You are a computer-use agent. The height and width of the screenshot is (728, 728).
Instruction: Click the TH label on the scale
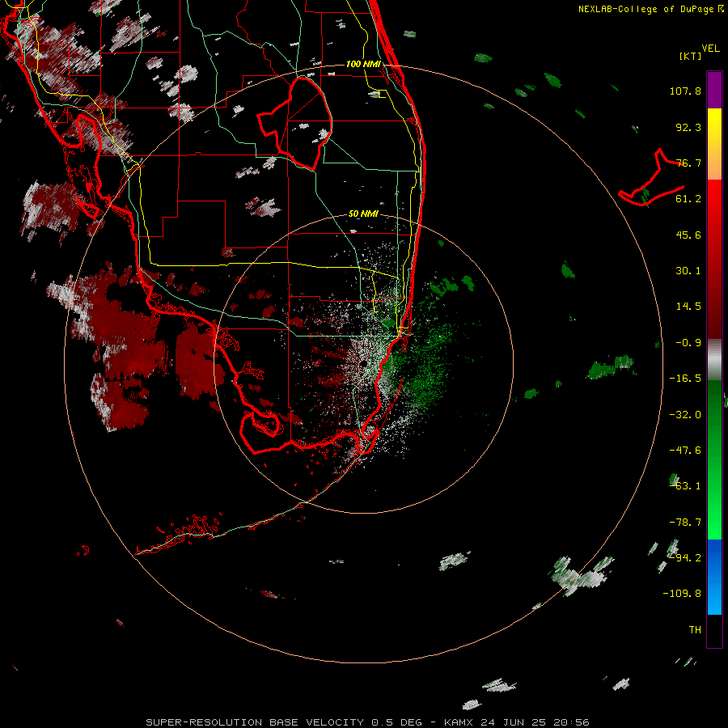pyautogui.click(x=695, y=630)
